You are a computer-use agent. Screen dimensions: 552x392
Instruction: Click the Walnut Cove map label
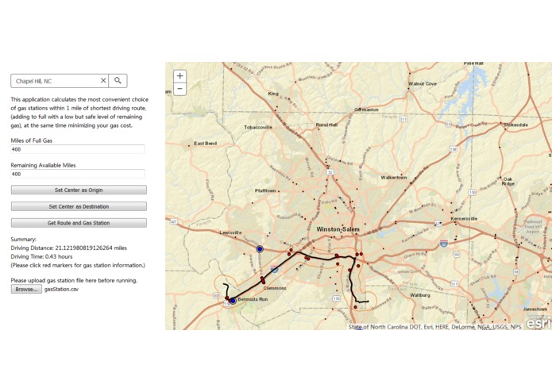click(423, 83)
